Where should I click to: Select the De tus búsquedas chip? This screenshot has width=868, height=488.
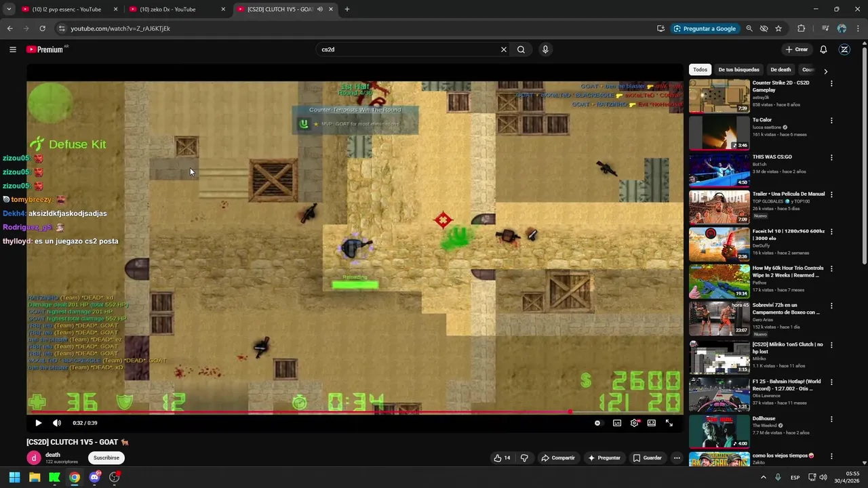point(738,70)
